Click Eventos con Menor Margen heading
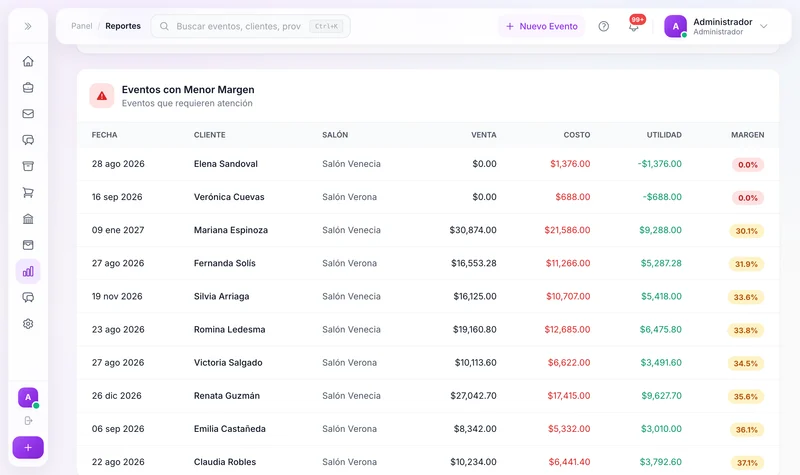Viewport: 800px width, 475px height. (x=188, y=90)
